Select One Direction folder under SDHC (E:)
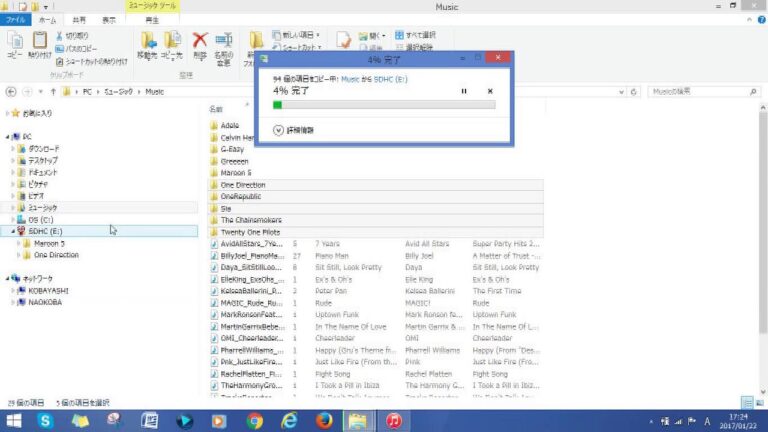Viewport: 768px width, 432px height. click(56, 255)
